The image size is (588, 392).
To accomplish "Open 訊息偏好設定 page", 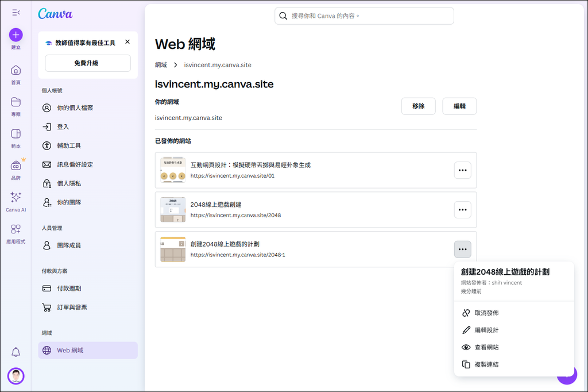I will (88, 164).
